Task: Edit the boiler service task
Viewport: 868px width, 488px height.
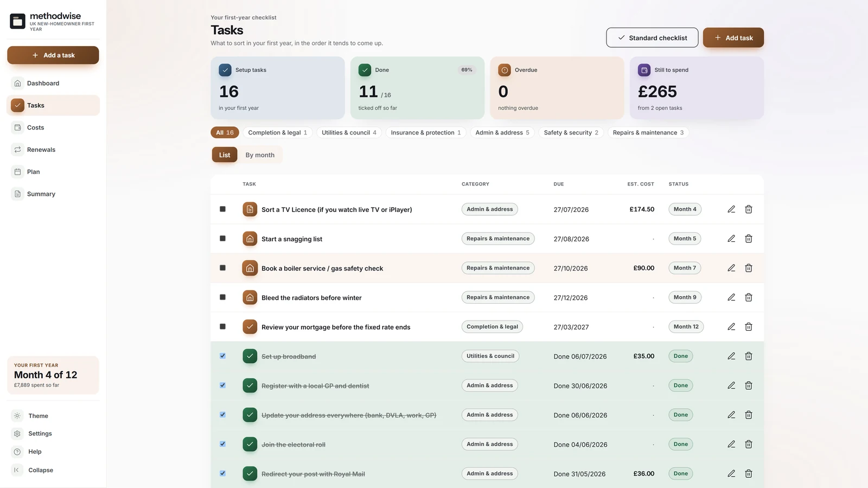Action: tap(731, 268)
